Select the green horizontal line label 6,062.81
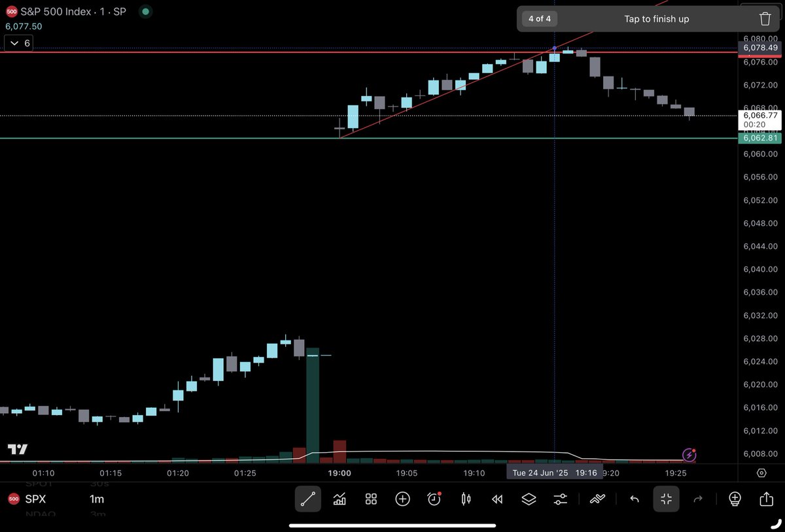This screenshot has height=532, width=785. pyautogui.click(x=761, y=138)
